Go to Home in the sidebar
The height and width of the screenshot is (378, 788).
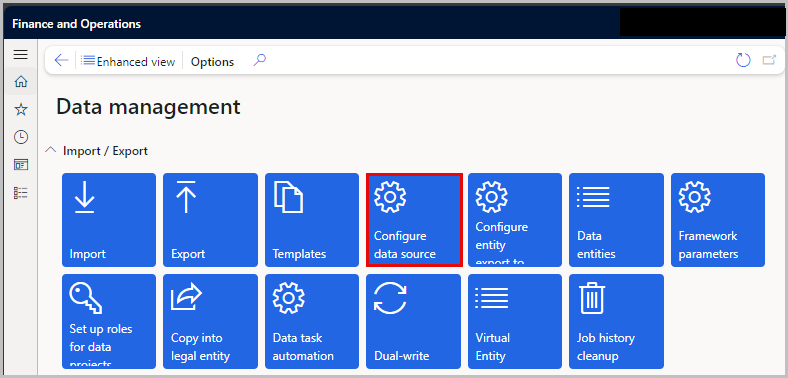click(21, 81)
